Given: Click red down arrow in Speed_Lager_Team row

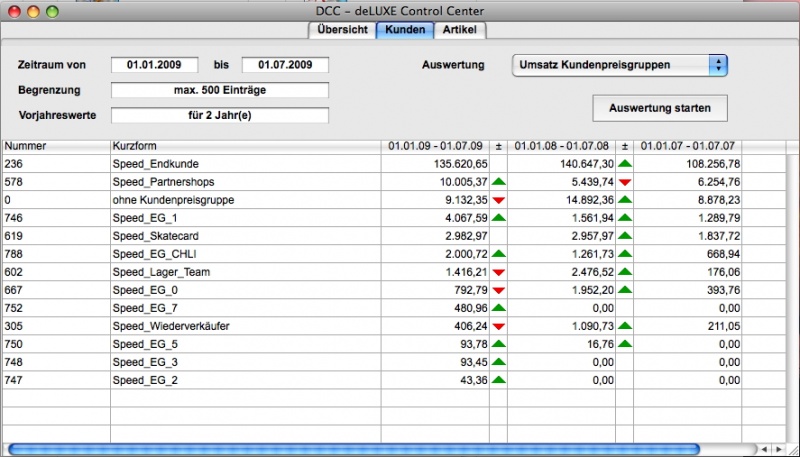Looking at the screenshot, I should click(x=498, y=271).
